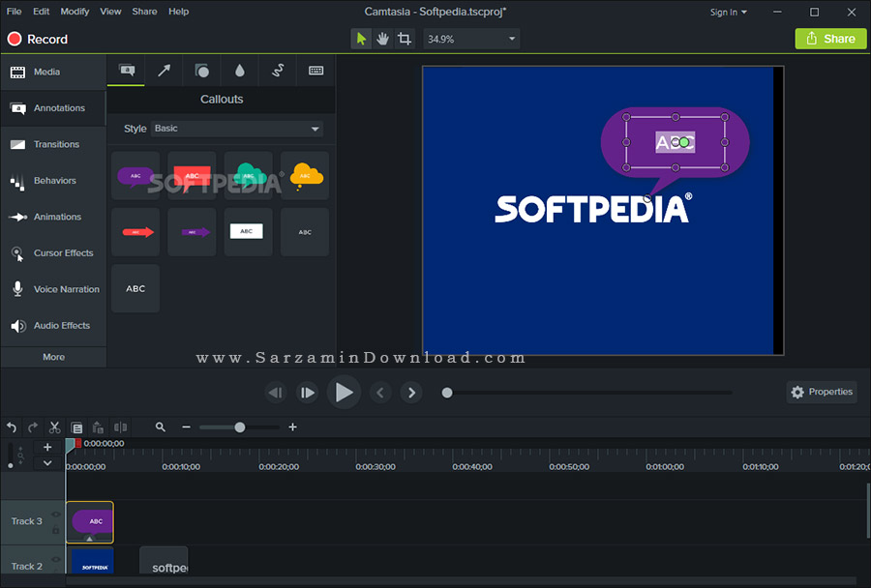
Task: Open the Arrows and Lines annotation tab
Action: pyautogui.click(x=165, y=71)
